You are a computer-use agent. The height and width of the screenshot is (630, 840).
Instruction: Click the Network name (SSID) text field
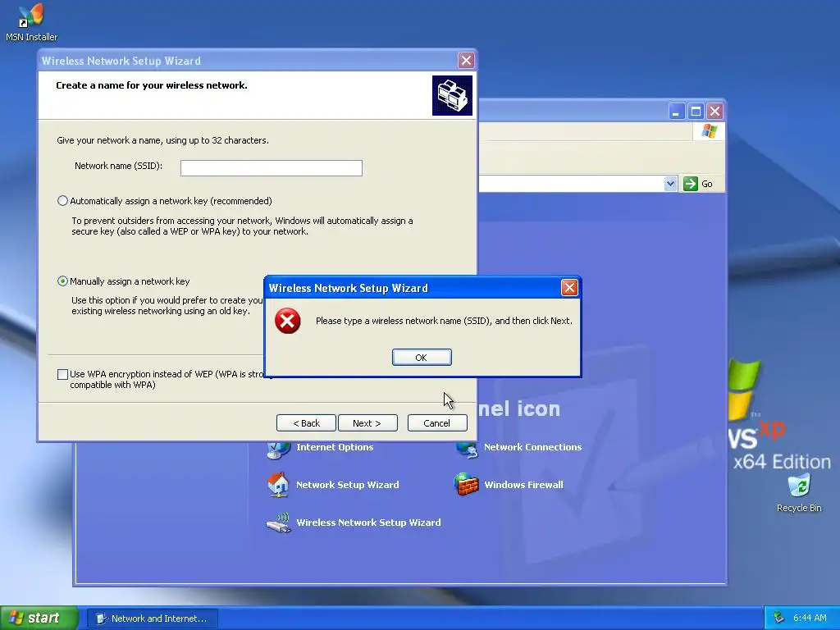coord(271,167)
